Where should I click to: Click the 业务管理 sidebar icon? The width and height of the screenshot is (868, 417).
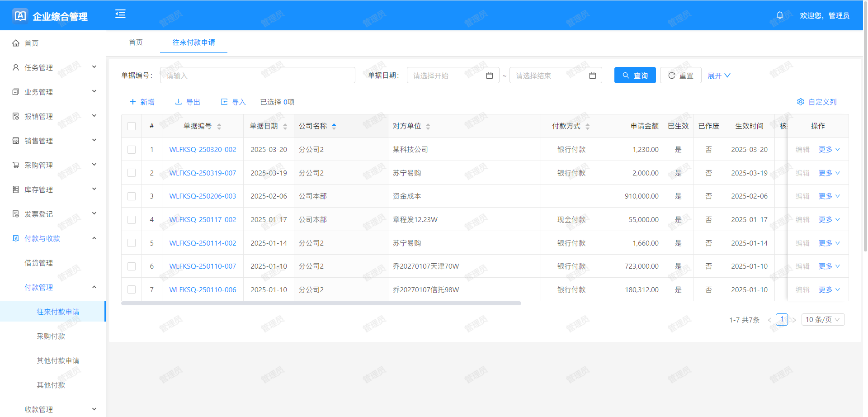(16, 92)
